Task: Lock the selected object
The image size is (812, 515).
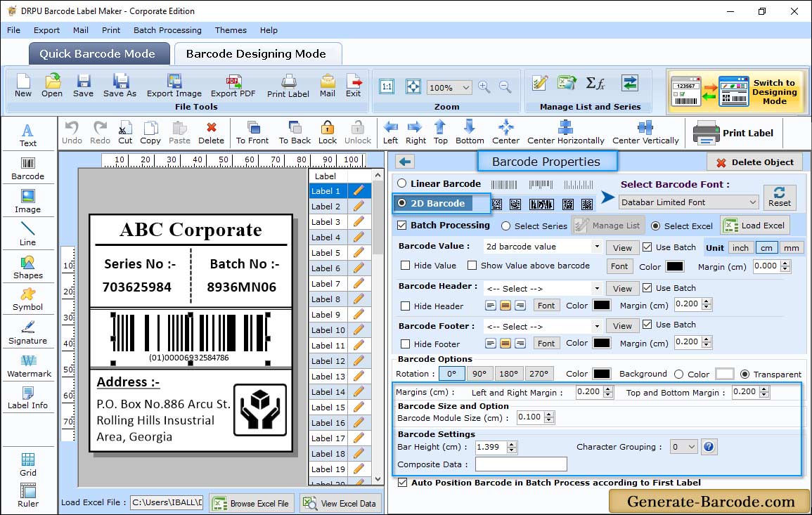Action: click(328, 133)
